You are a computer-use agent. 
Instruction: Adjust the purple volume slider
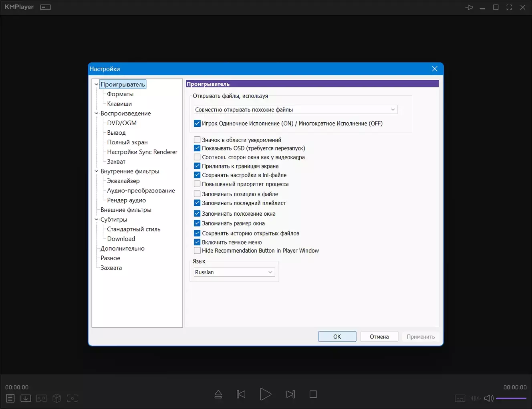[511, 398]
